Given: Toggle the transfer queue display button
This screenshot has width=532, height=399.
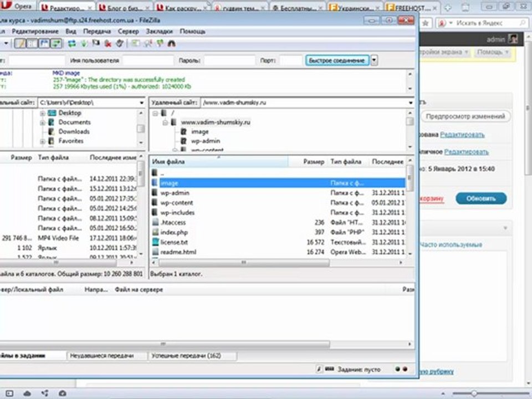Looking at the screenshot, I should [56, 43].
